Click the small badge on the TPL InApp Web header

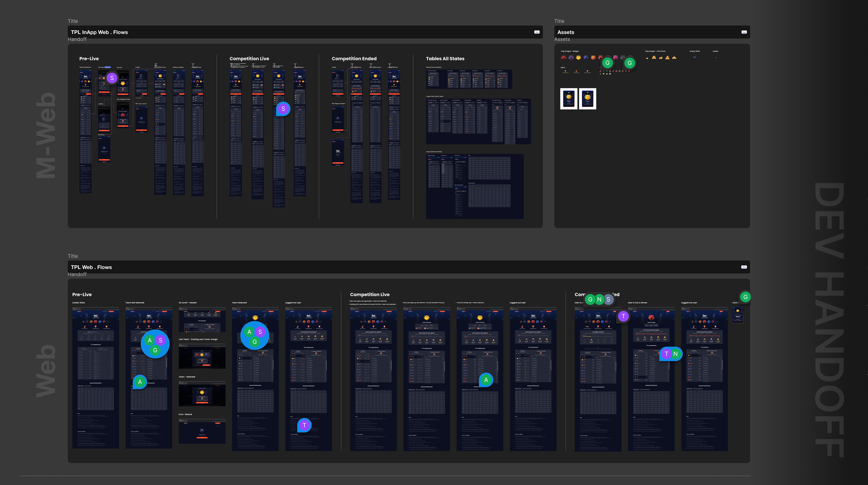[537, 32]
